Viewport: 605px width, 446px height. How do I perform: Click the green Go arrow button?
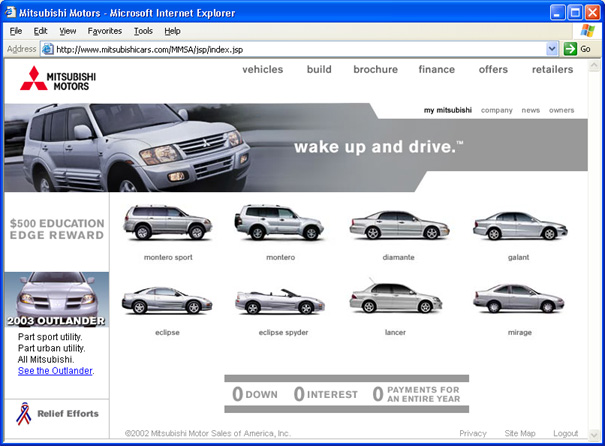pyautogui.click(x=570, y=49)
